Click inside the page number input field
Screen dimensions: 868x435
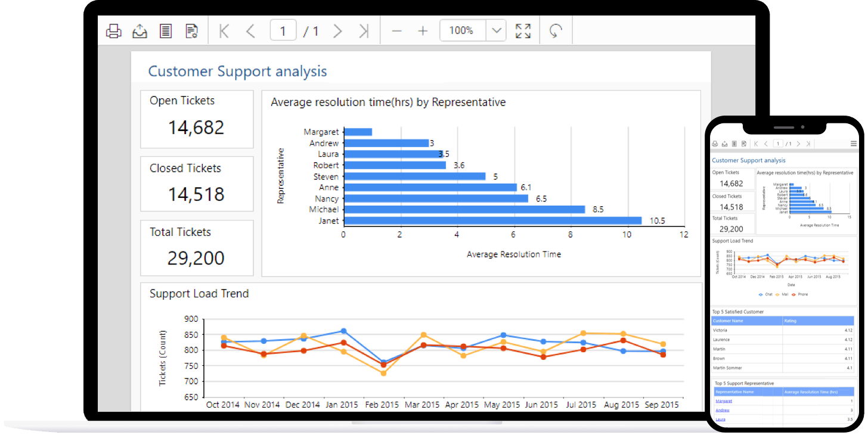click(x=283, y=29)
